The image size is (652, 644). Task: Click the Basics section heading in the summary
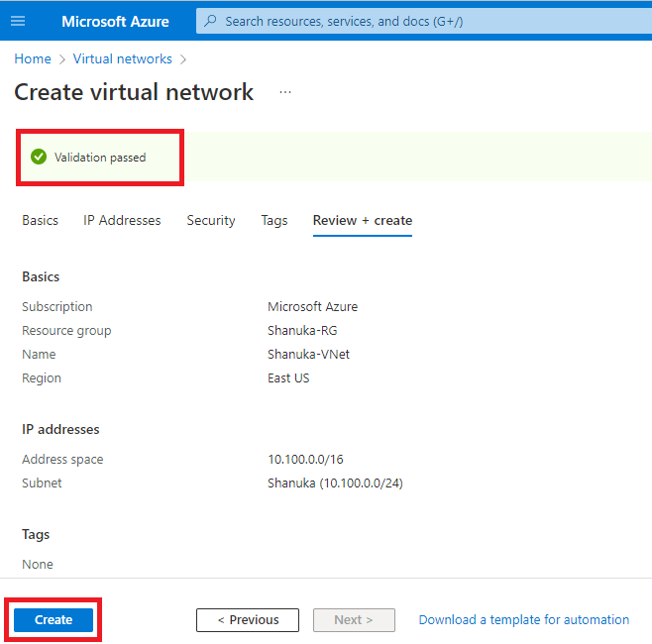click(x=41, y=276)
